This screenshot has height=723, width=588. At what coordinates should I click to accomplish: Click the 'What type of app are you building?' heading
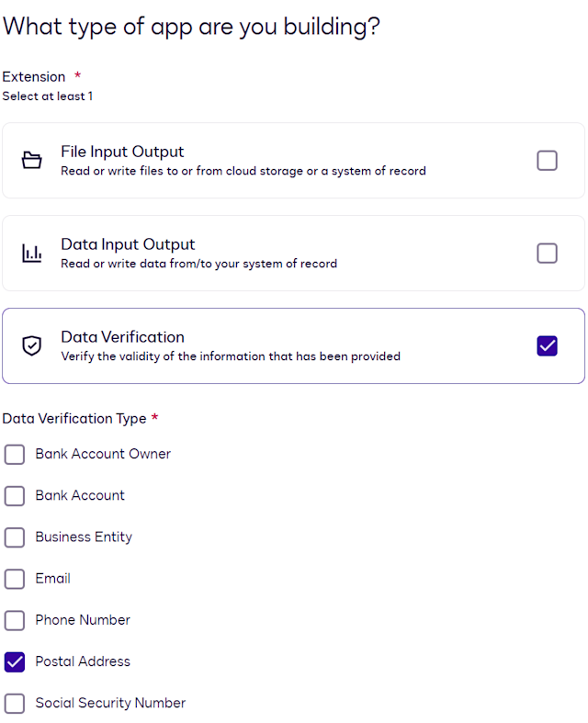click(191, 27)
